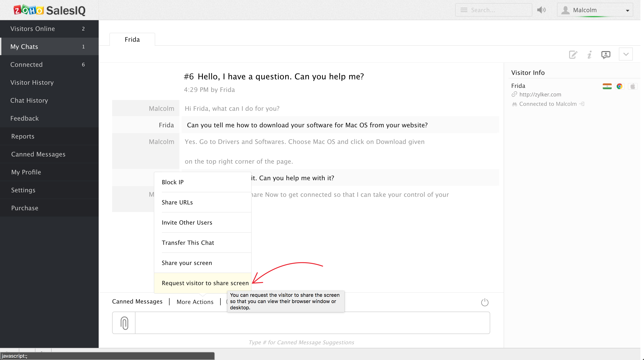Select 'Request visitor to share screen' menu item
Screen dimensions: 644x360
(x=205, y=283)
